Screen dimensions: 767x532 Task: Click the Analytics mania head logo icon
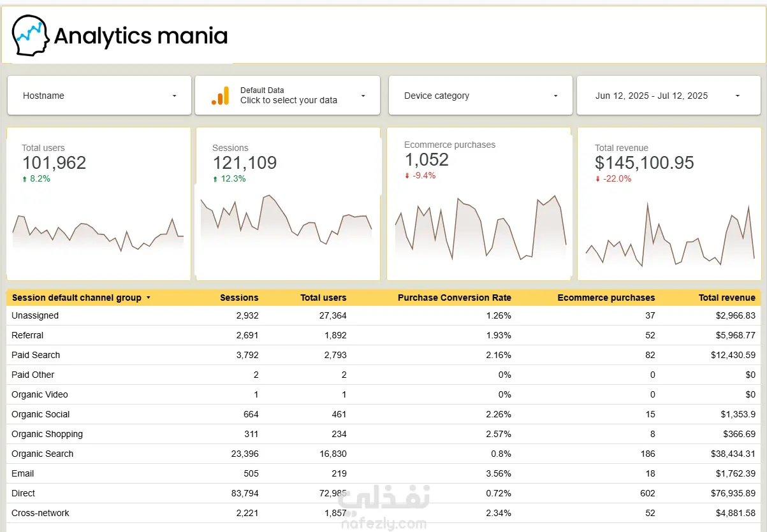(x=31, y=36)
